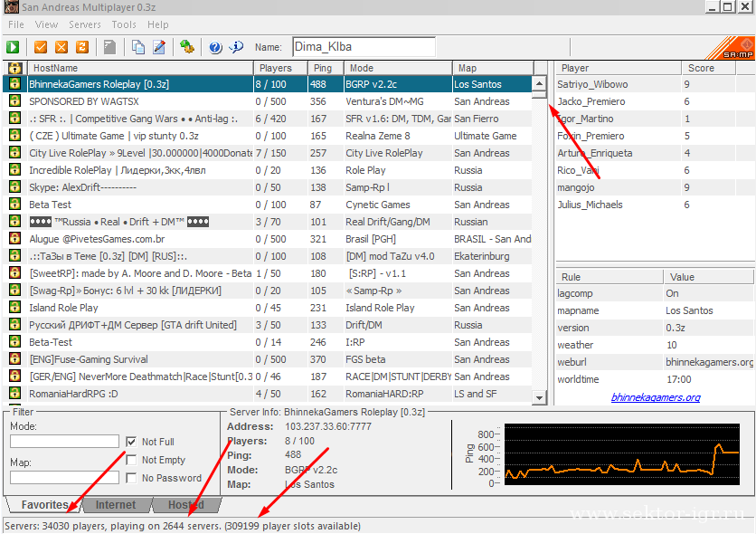756x534 pixels.
Task: Click the lock icon beside ( CZE ) Ultimate Game
Action: 15,135
